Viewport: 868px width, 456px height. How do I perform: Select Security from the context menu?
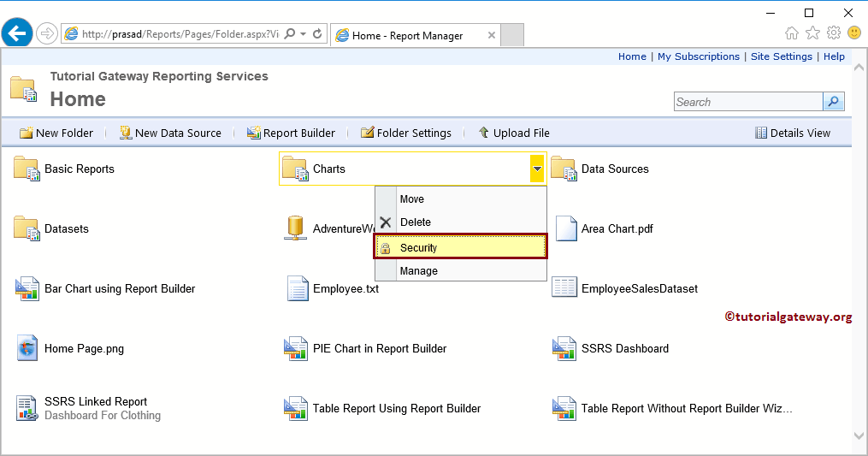click(x=461, y=247)
